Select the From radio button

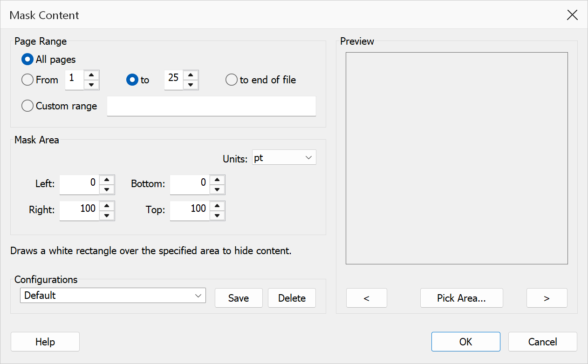(27, 80)
